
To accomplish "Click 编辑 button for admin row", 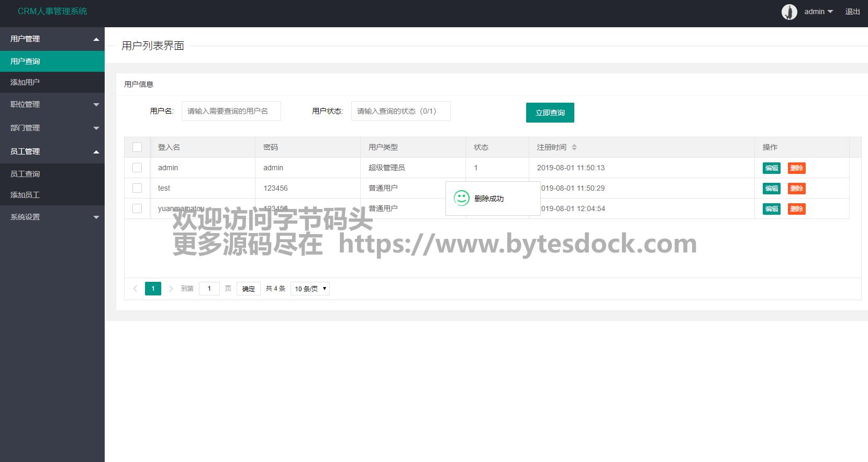I will click(x=771, y=168).
